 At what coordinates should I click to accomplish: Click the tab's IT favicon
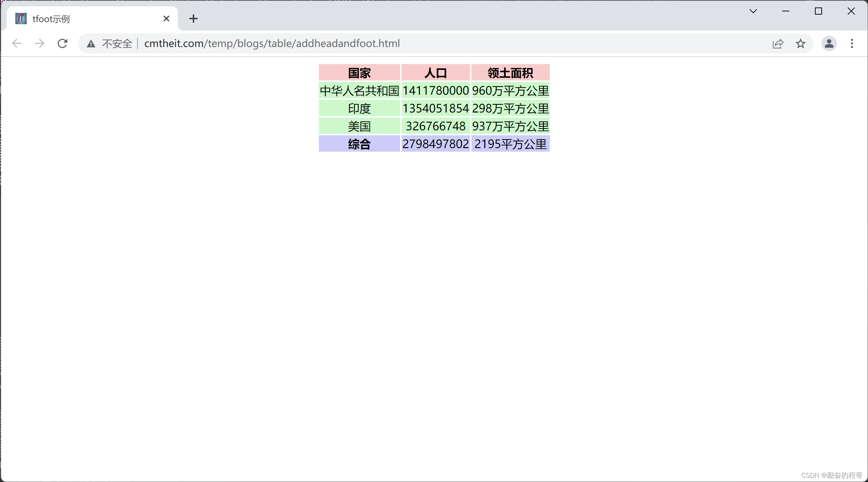pos(21,19)
